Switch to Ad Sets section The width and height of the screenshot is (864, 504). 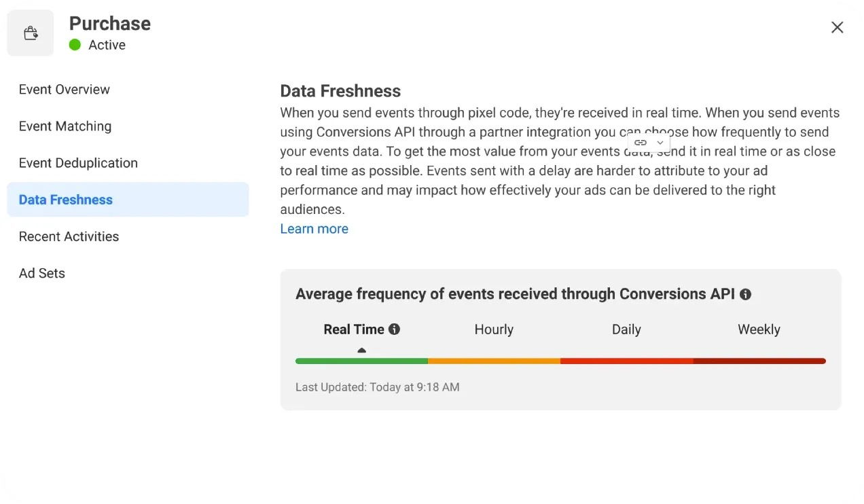pyautogui.click(x=42, y=273)
